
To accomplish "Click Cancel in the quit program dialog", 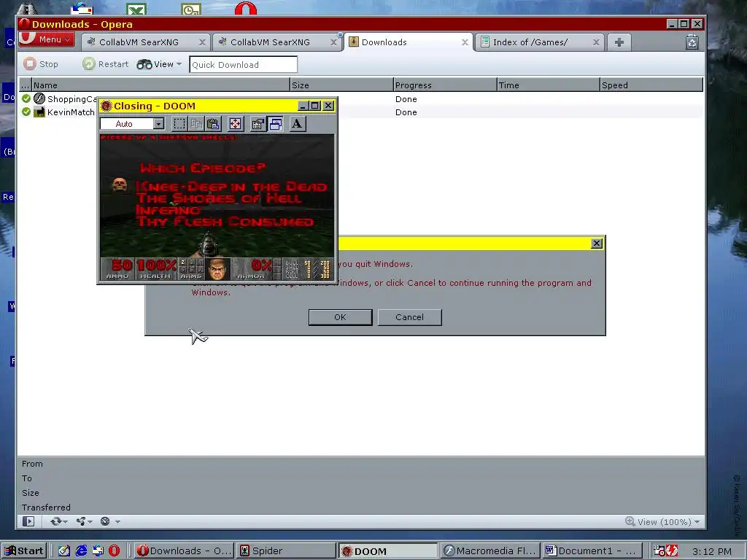I will point(410,317).
